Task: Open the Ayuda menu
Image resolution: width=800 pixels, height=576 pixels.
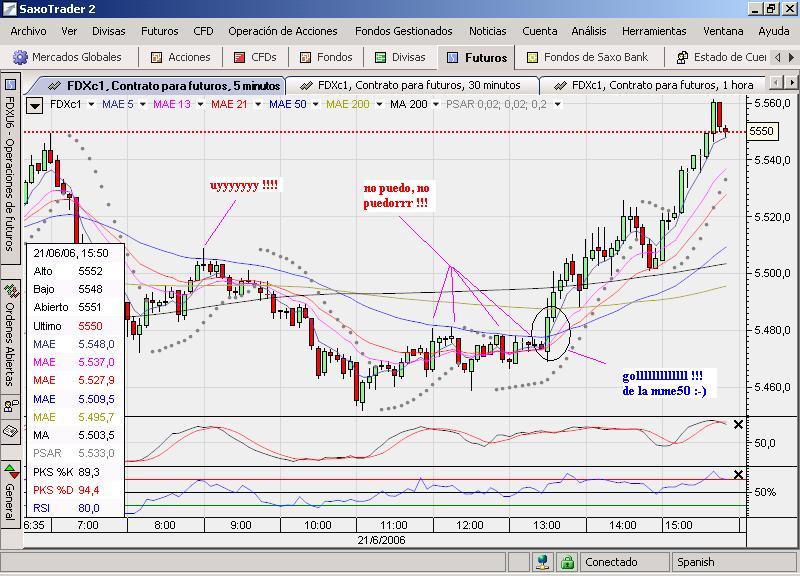Action: click(x=773, y=31)
